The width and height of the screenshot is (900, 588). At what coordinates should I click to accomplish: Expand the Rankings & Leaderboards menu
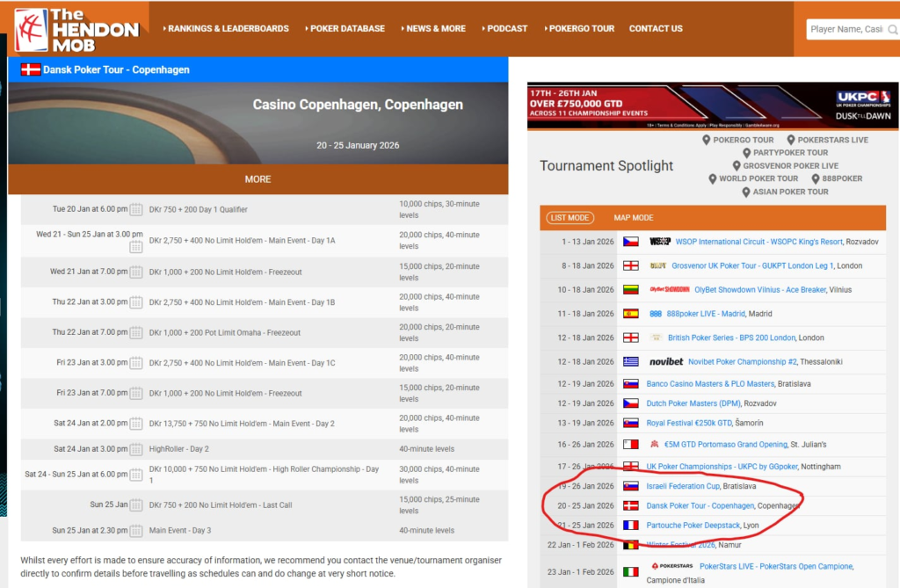tap(226, 28)
